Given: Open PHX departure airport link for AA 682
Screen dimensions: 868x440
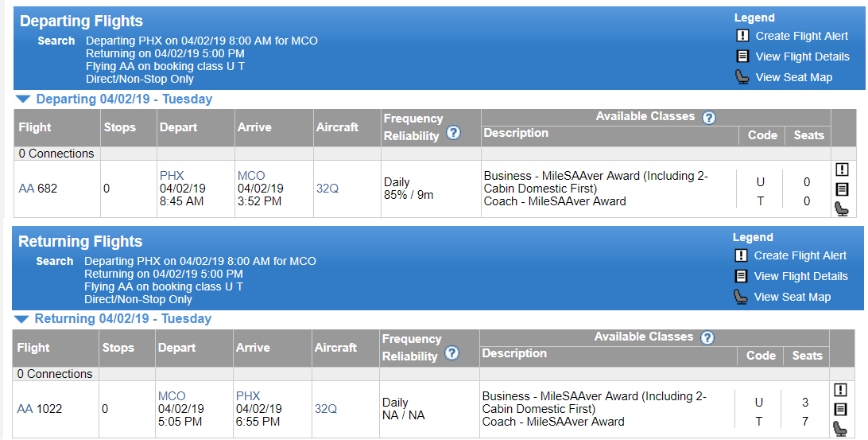Looking at the screenshot, I should point(172,176).
